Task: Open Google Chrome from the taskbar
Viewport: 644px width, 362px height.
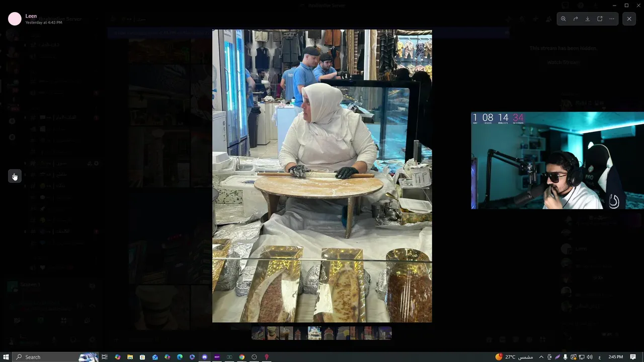Action: 242,357
